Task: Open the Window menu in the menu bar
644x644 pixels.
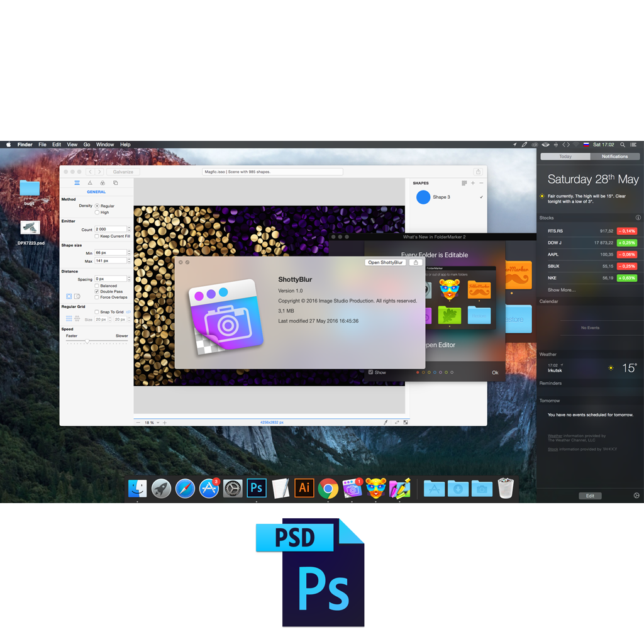Action: 105,145
